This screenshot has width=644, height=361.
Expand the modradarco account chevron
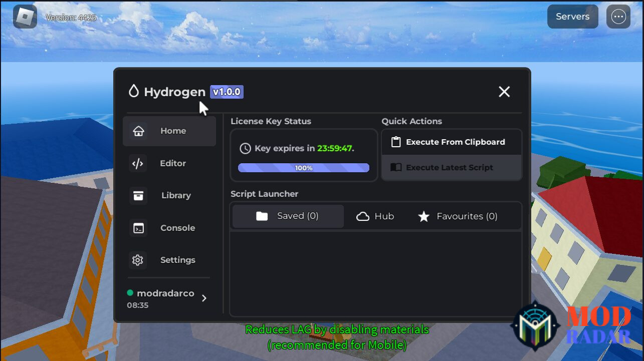[x=204, y=298]
